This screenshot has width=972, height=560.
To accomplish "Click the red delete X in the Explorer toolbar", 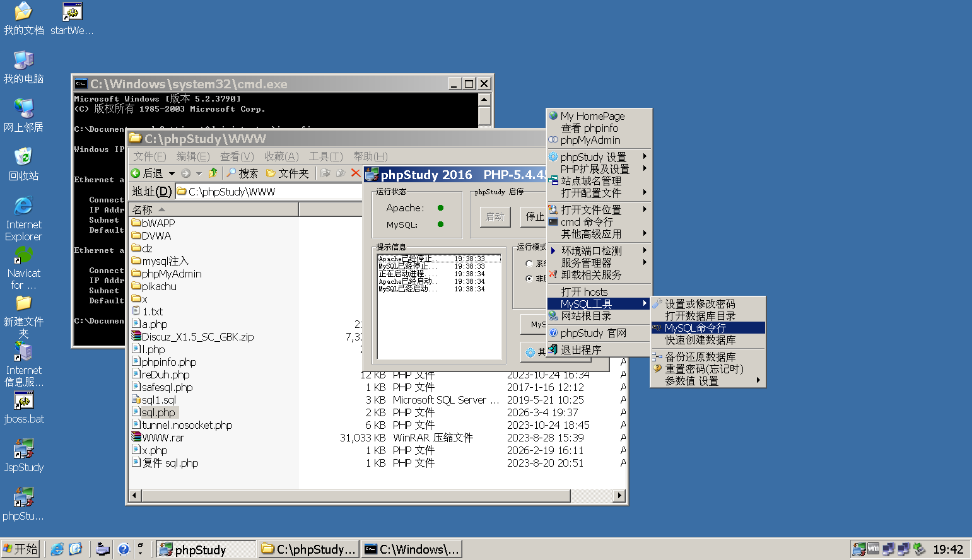I will pyautogui.click(x=356, y=173).
